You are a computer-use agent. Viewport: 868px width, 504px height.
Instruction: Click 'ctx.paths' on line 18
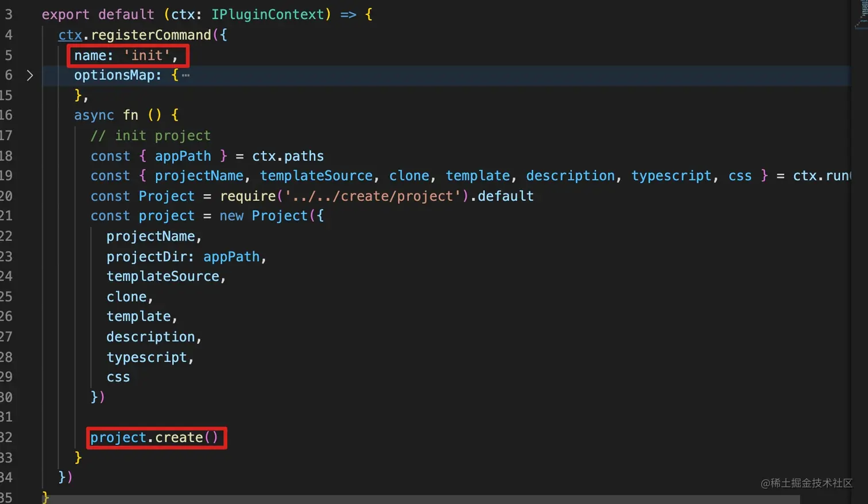point(288,156)
